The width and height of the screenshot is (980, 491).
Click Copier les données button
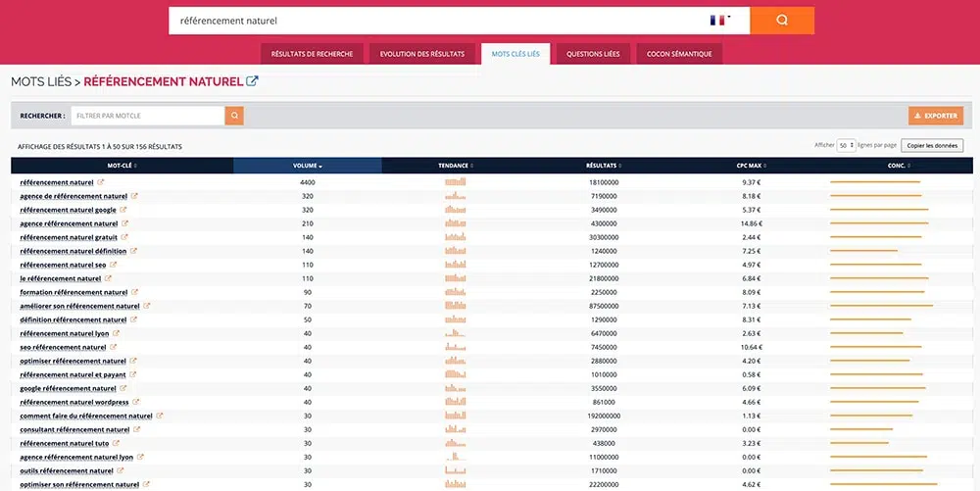(932, 146)
